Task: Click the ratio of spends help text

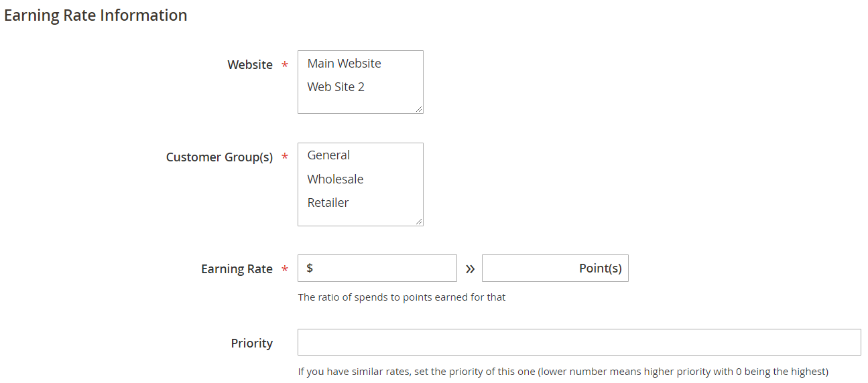Action: tap(401, 297)
